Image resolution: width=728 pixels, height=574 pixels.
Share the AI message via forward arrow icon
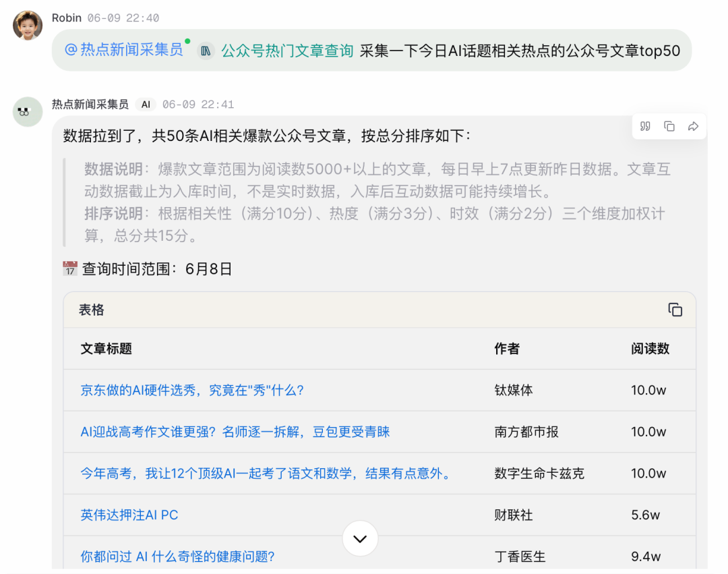(693, 126)
